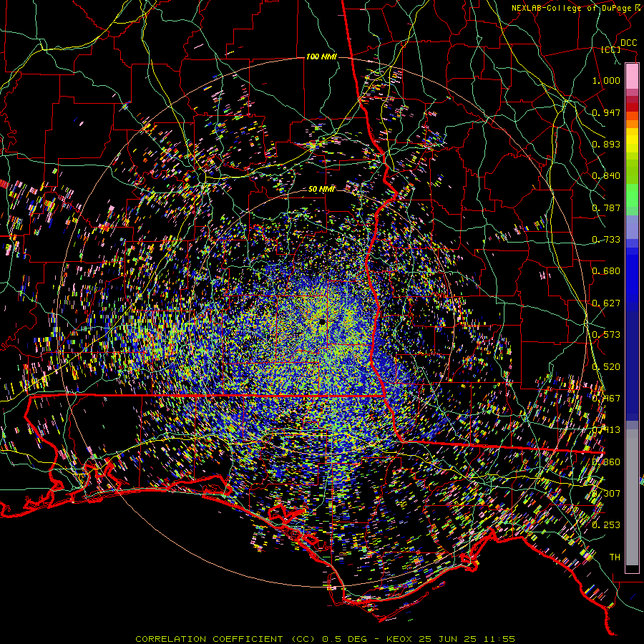Select the bright green color bar segment
Screen dimensions: 644x644
632,195
